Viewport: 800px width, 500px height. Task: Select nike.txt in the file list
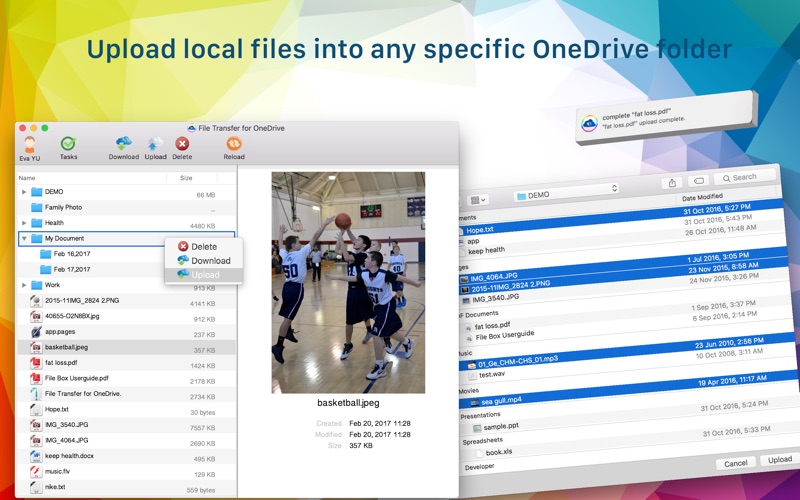coord(127,487)
